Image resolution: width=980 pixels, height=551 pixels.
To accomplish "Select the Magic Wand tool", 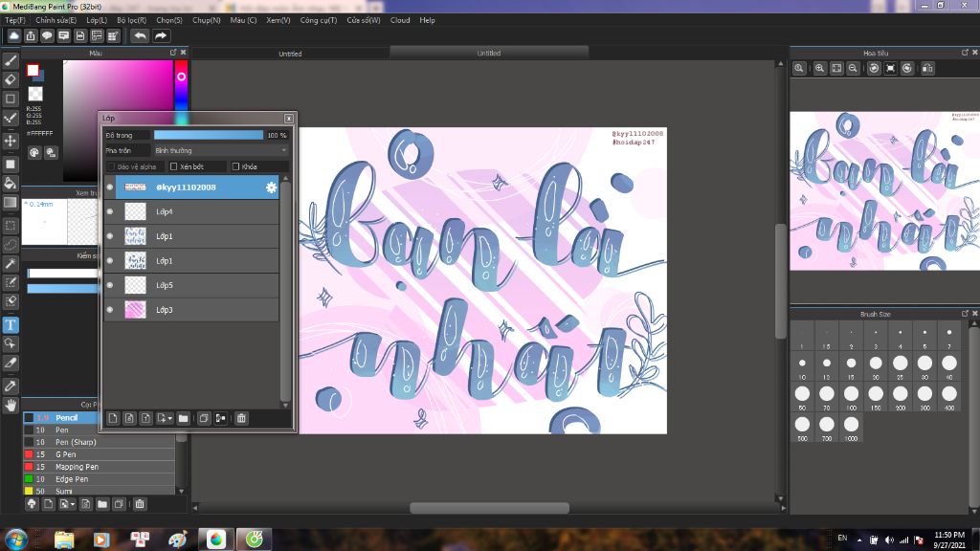I will click(x=11, y=264).
